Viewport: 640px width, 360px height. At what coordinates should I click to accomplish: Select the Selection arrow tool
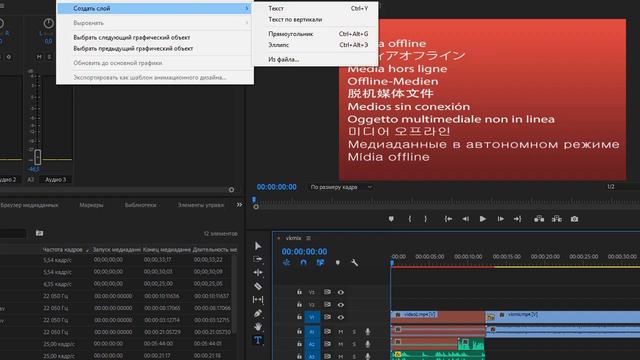point(258,246)
